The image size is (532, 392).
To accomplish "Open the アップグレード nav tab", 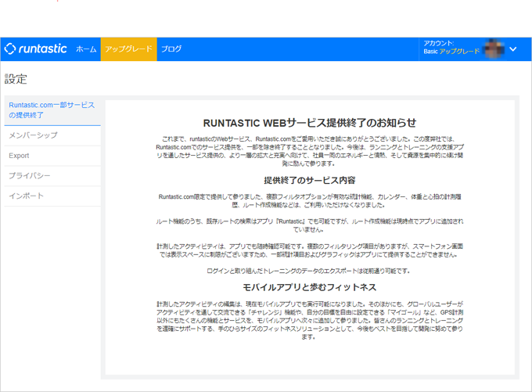I will pos(128,49).
